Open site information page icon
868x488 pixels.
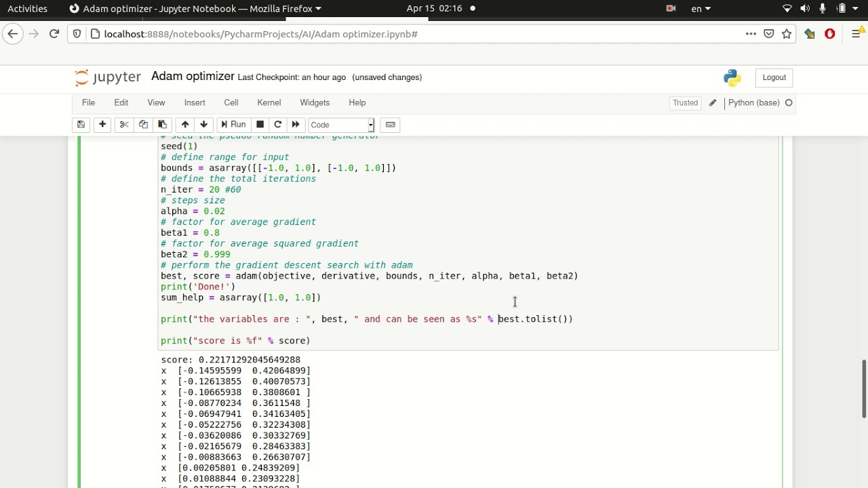pyautogui.click(x=94, y=34)
